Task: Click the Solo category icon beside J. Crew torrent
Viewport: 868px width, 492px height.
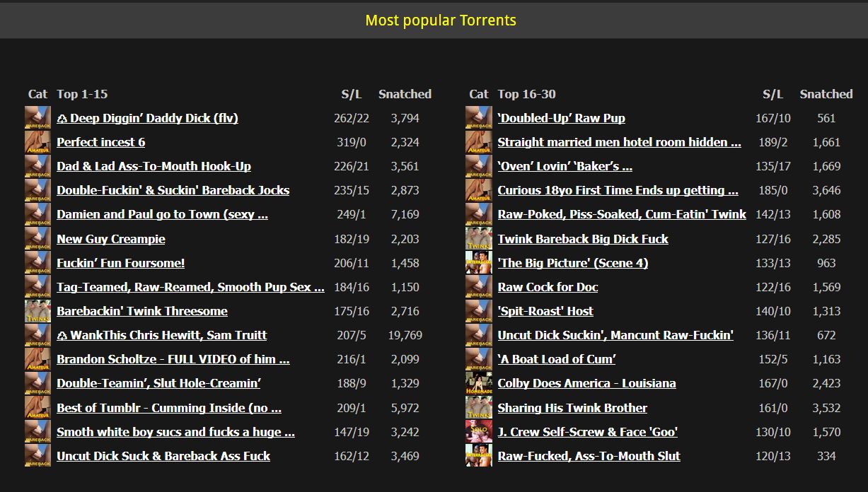Action: pyautogui.click(x=478, y=432)
